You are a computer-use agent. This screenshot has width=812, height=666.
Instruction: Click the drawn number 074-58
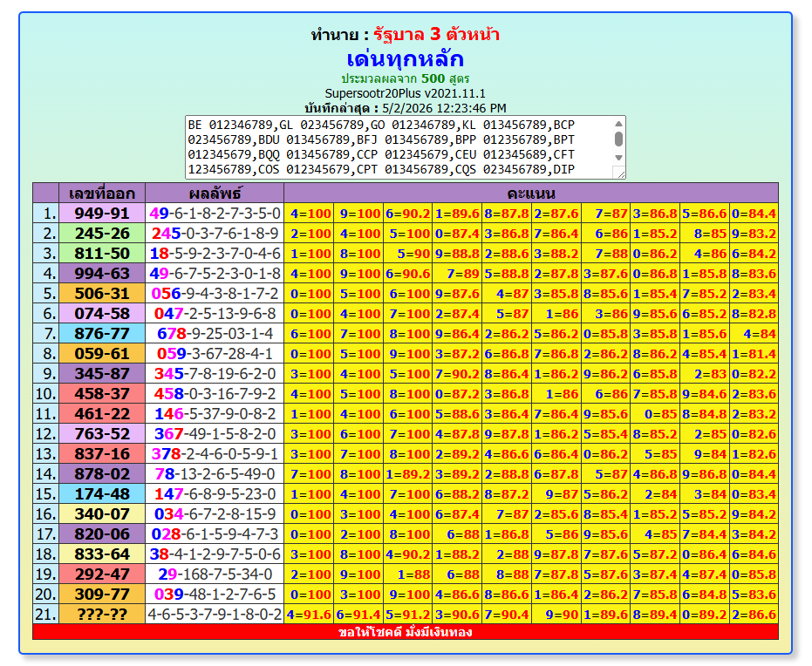click(102, 314)
